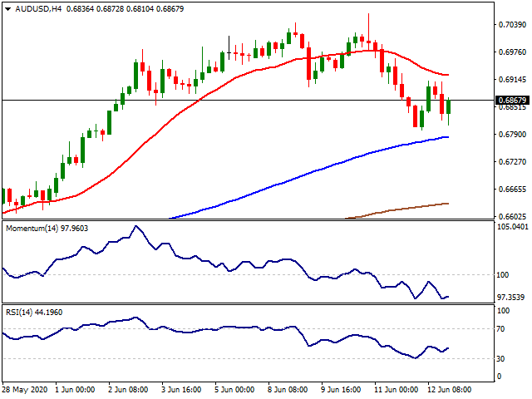Viewport: 532px width, 399px height.
Task: Click the 0.67900 price axis label
Action: [512, 135]
